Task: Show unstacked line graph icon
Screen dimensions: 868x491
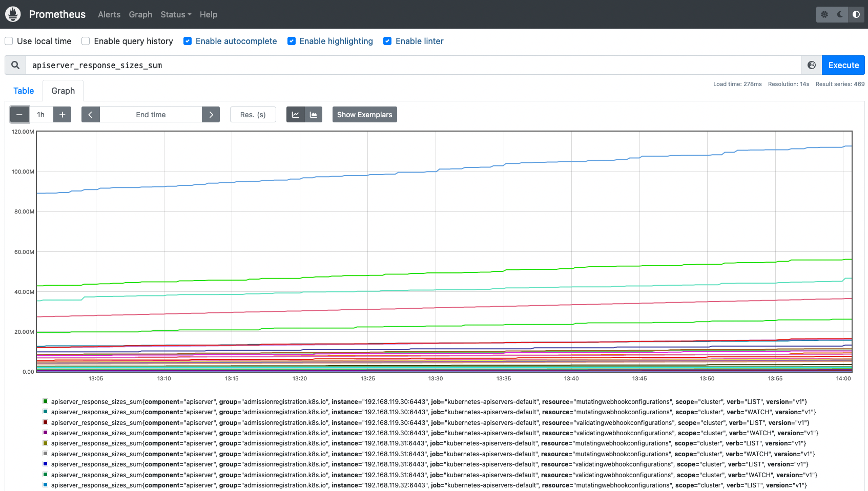Action: (x=296, y=115)
